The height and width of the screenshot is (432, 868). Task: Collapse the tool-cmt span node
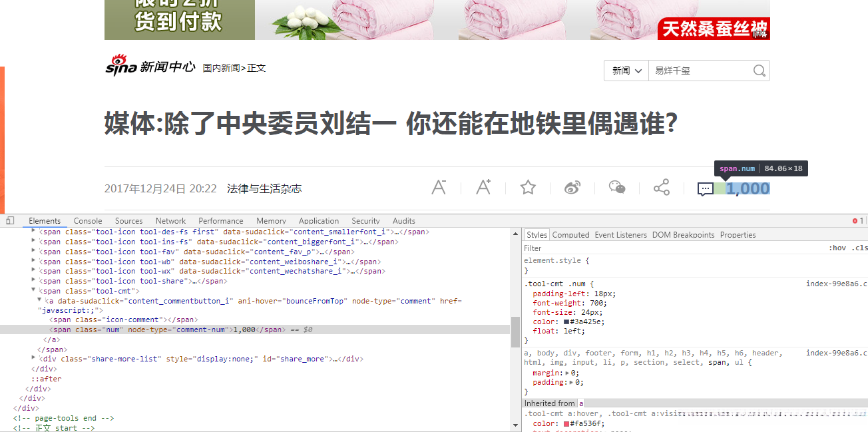click(33, 290)
